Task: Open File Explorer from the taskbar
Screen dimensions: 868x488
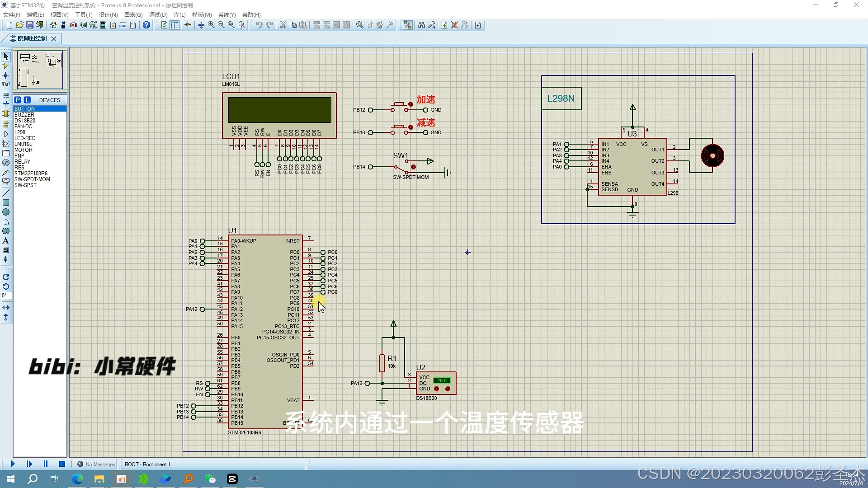Action: coord(99,479)
